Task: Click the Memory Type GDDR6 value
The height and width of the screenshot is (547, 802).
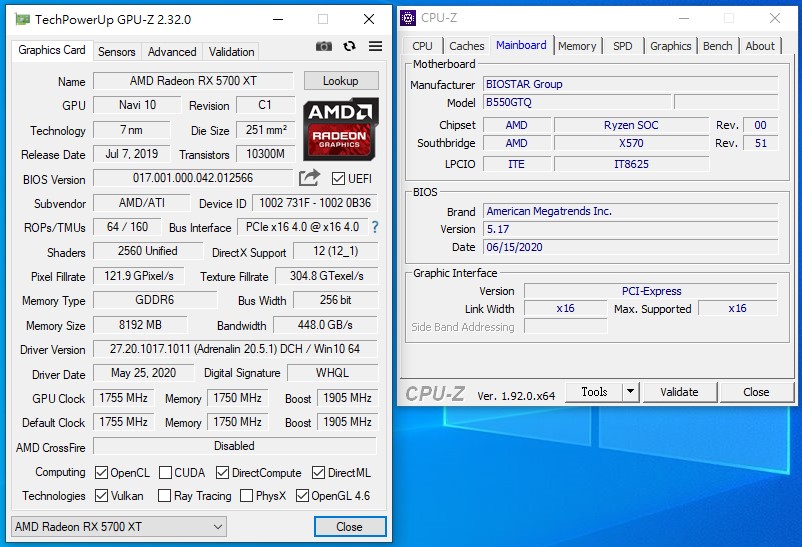Action: [x=155, y=300]
